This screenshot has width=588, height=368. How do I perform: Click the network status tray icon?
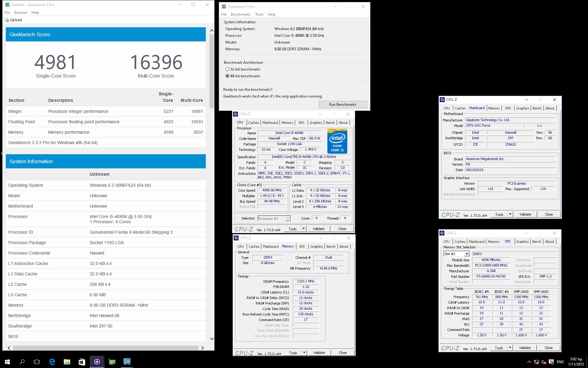pyautogui.click(x=536, y=362)
